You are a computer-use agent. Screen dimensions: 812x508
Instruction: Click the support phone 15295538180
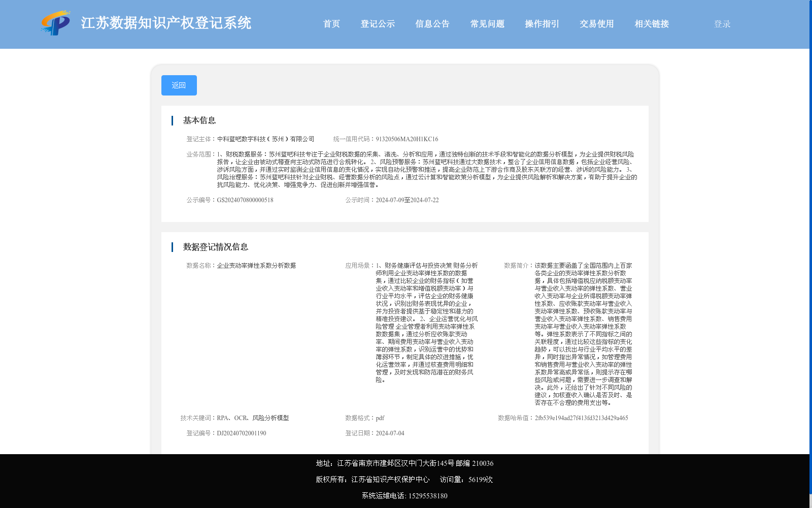point(428,496)
